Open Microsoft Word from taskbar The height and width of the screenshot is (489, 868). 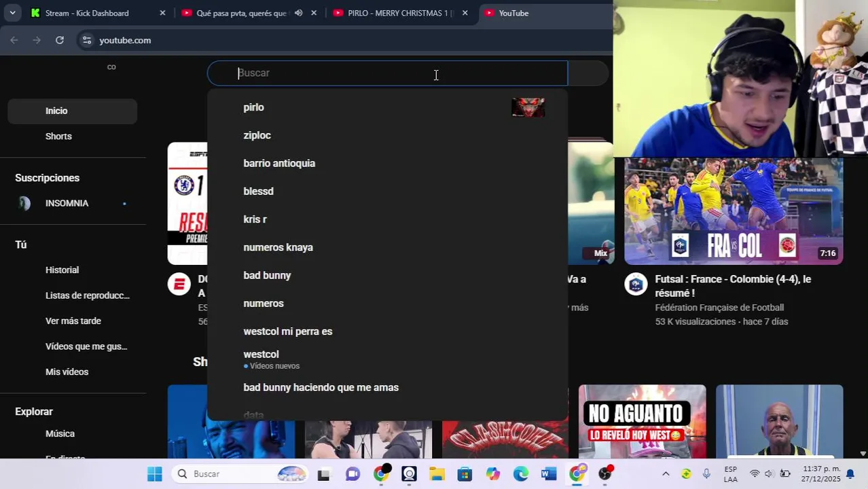click(549, 474)
